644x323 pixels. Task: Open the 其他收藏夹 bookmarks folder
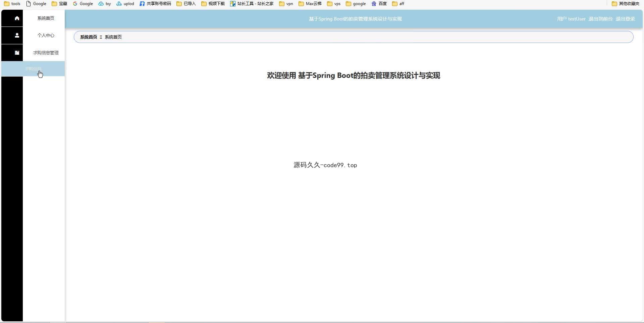(x=626, y=4)
